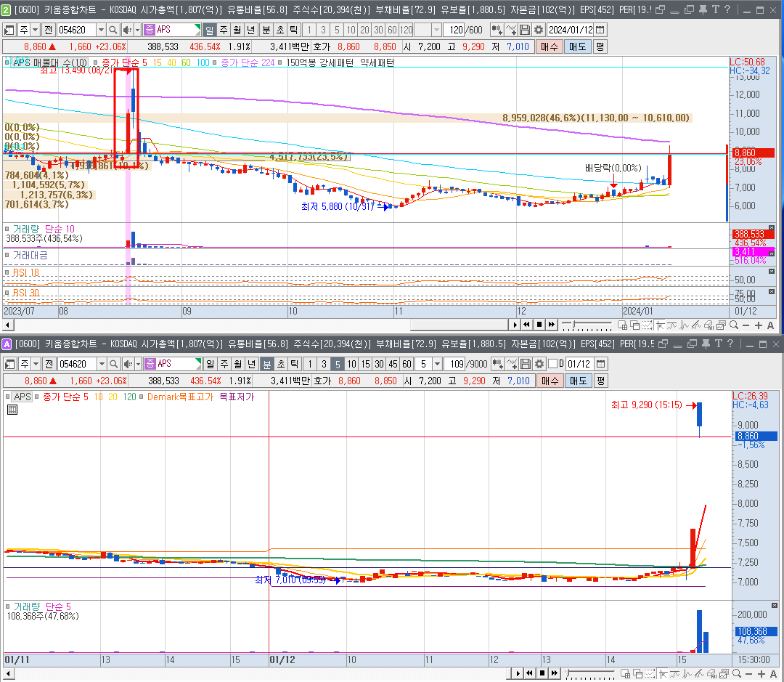Open calendar picker next to 01/12 in bottom window

pos(601,364)
